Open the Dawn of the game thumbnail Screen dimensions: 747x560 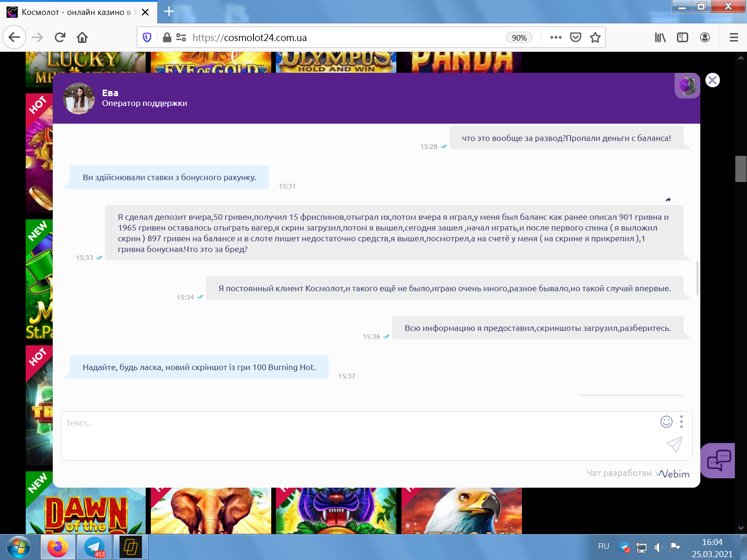click(85, 511)
